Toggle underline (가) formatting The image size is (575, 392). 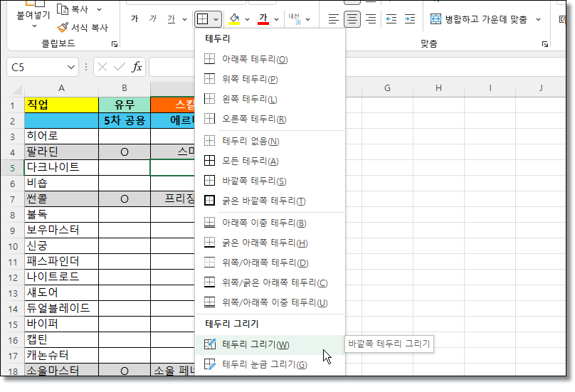(x=172, y=18)
